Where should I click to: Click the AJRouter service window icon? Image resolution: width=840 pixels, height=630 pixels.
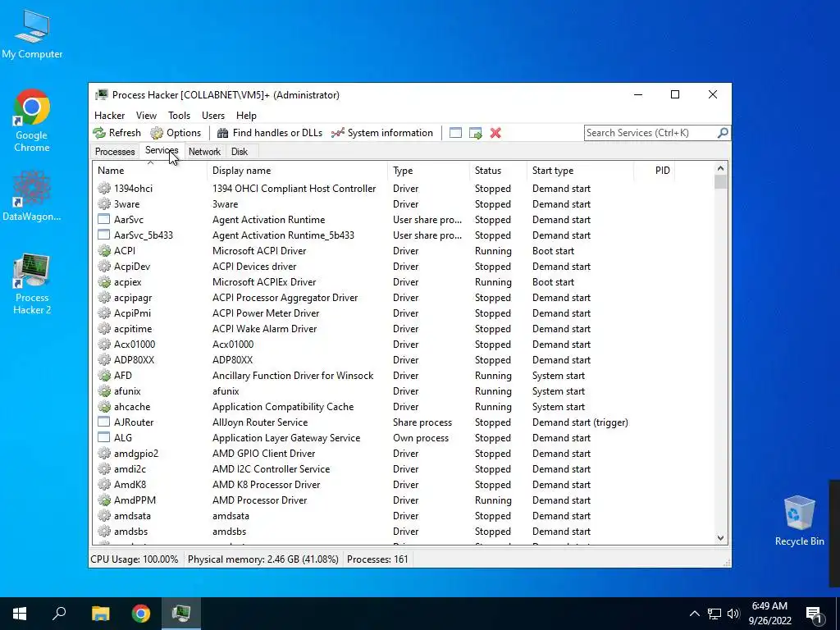pyautogui.click(x=104, y=422)
